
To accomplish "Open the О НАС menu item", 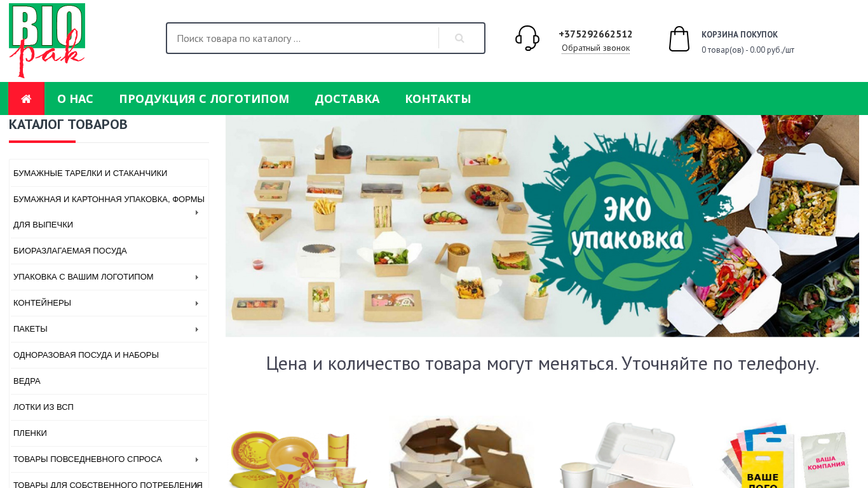I will (x=75, y=98).
